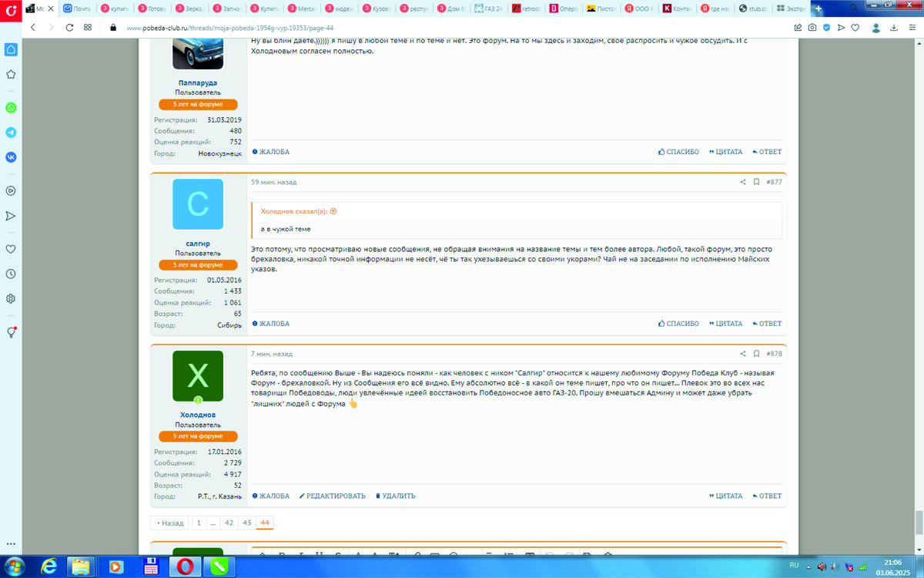
Task: Open browsing history clock icon in sidebar
Action: click(x=11, y=274)
